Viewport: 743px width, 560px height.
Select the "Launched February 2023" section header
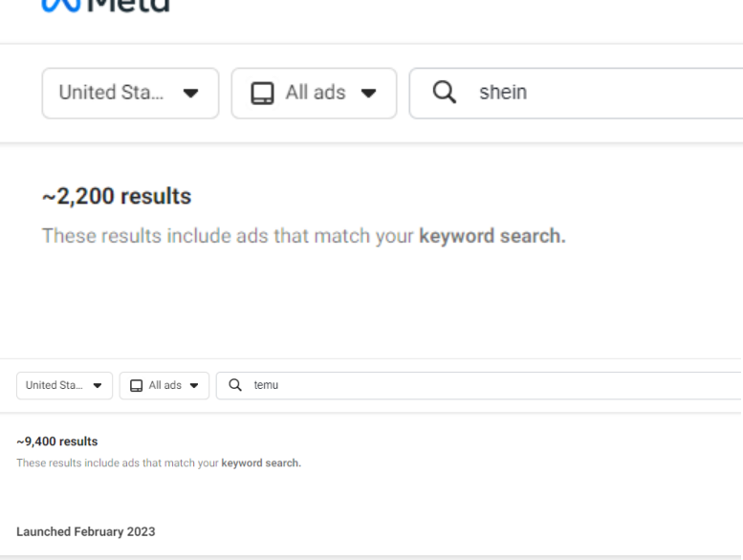(x=85, y=531)
